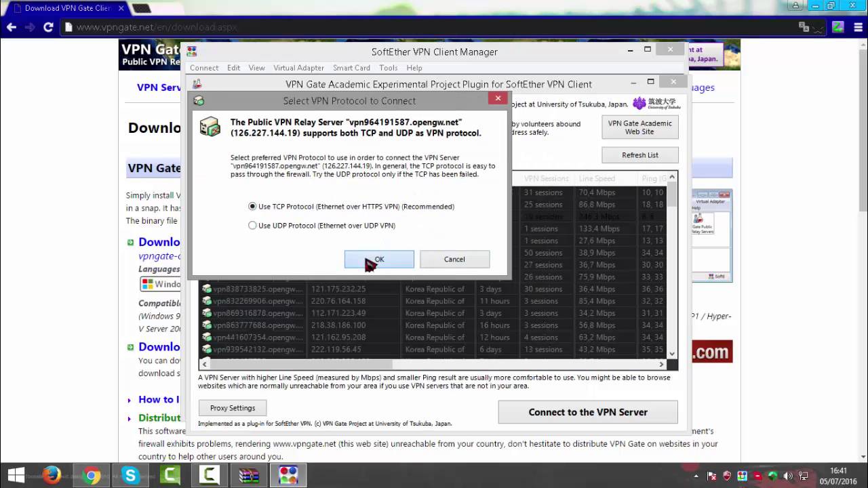This screenshot has width=868, height=488.
Task: Click the green Chrome extension icon
Action: [838, 27]
